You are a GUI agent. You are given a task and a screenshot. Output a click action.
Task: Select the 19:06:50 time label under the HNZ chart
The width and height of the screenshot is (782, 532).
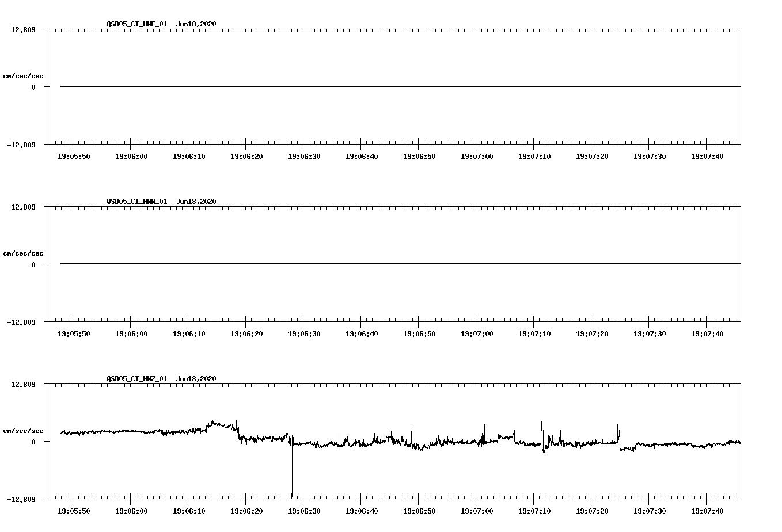point(419,511)
